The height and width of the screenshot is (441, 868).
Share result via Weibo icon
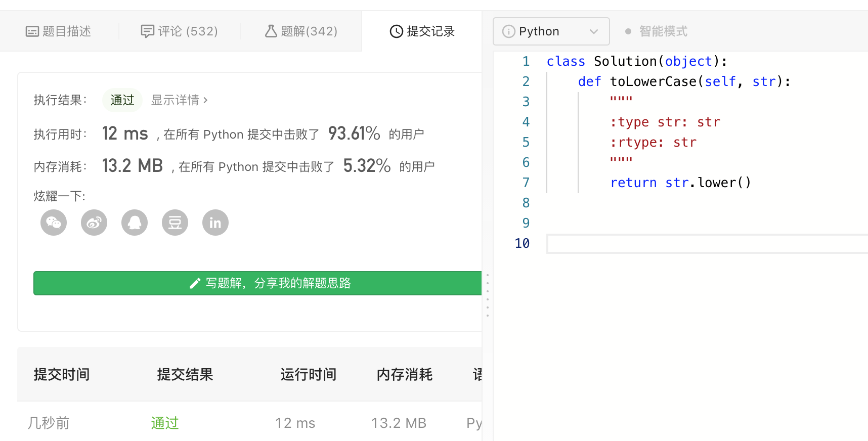click(94, 223)
